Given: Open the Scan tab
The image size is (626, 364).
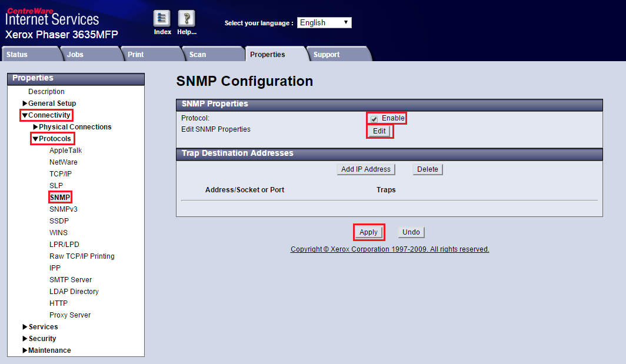Looking at the screenshot, I should (198, 55).
